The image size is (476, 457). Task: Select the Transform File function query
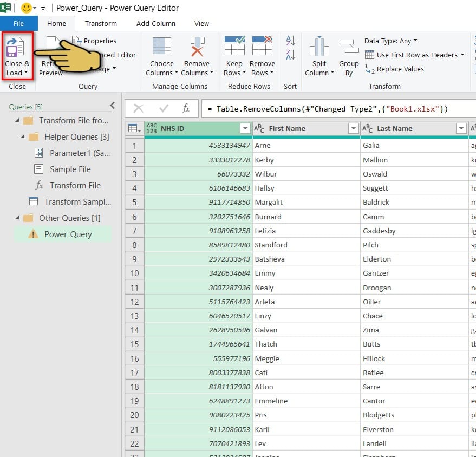[68, 185]
